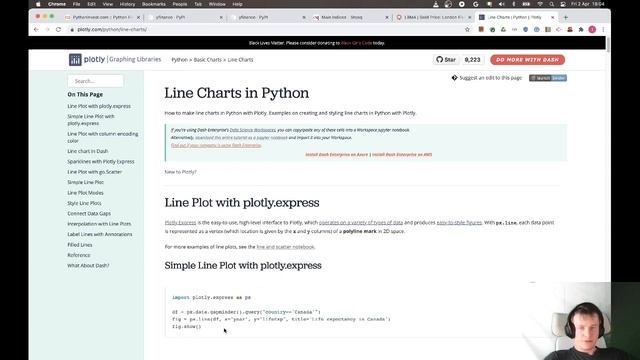This screenshot has width=640, height=360.
Task: Open the Extensions puzzle piece icon
Action: 581,29
